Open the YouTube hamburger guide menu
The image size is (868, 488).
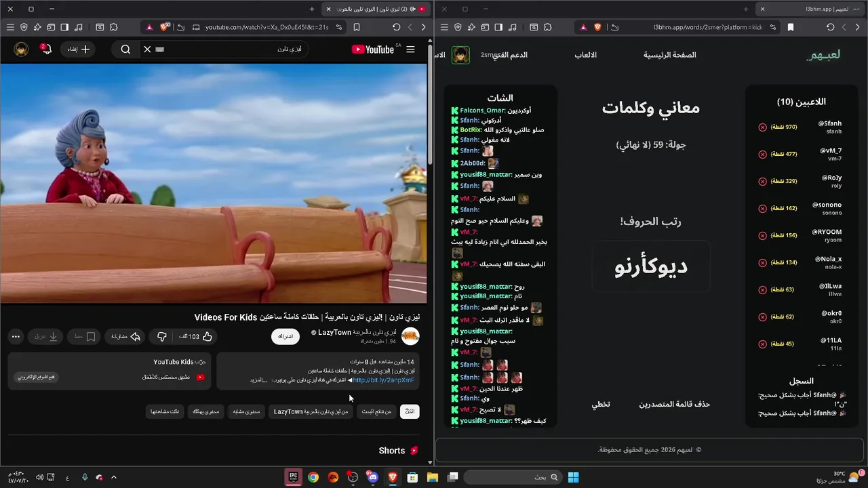(410, 49)
